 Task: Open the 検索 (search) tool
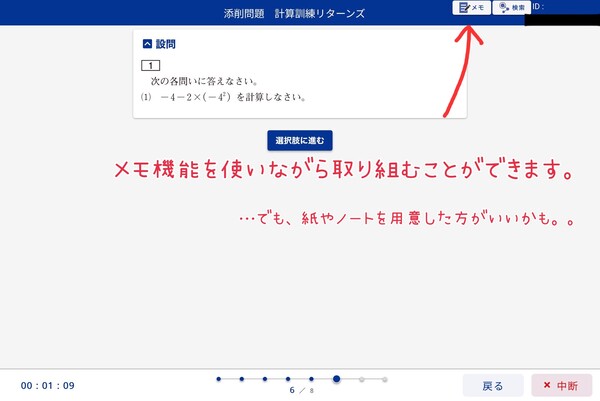[511, 8]
